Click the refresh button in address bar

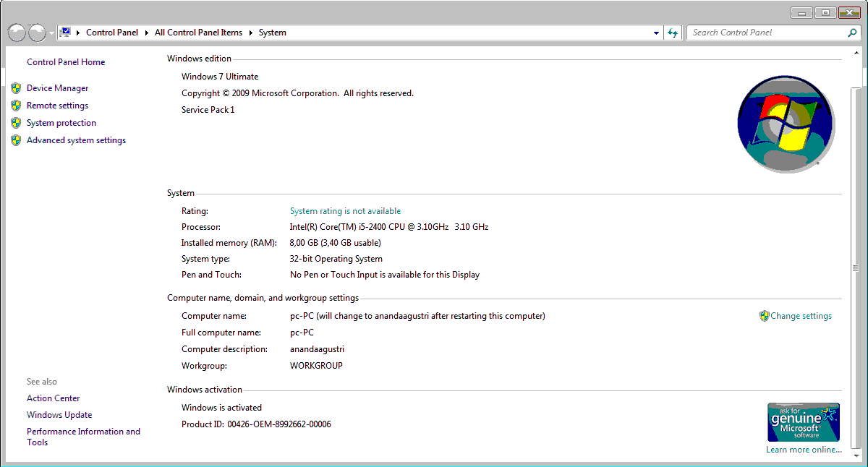click(x=673, y=33)
